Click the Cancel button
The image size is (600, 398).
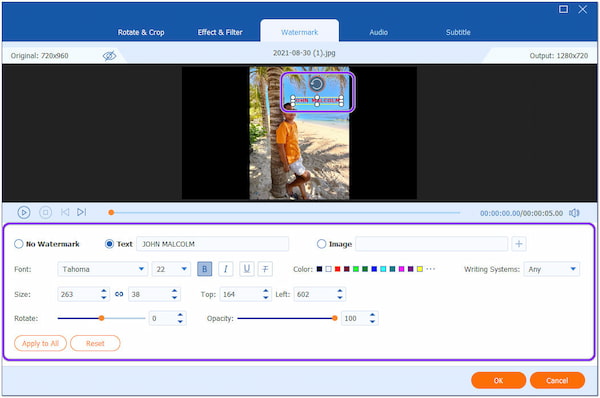[557, 380]
